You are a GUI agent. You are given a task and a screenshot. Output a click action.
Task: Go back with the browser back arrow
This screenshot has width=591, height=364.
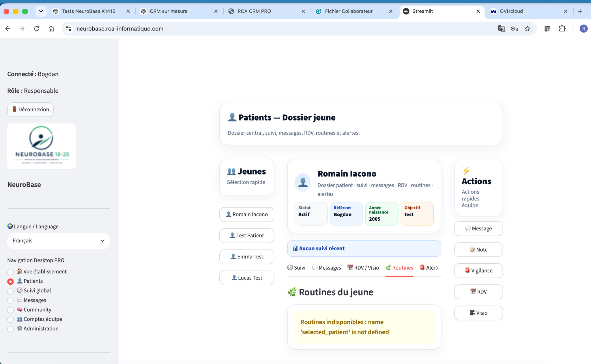(8, 29)
